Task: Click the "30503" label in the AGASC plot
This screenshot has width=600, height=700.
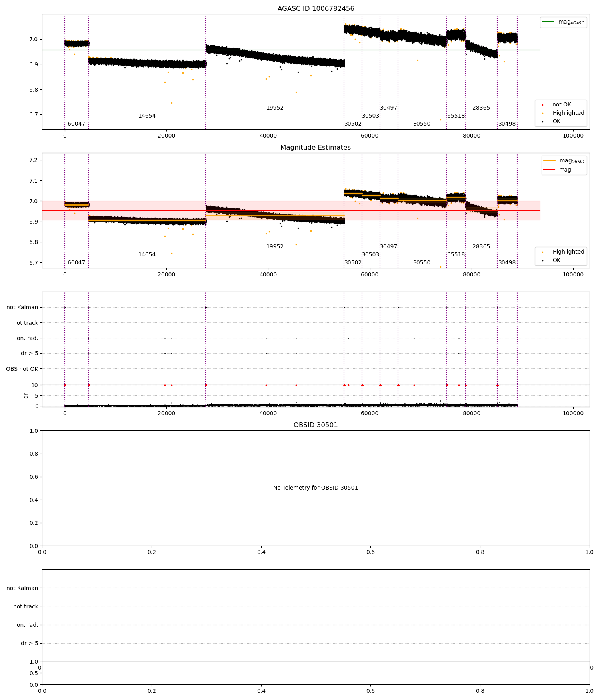Action: (371, 116)
